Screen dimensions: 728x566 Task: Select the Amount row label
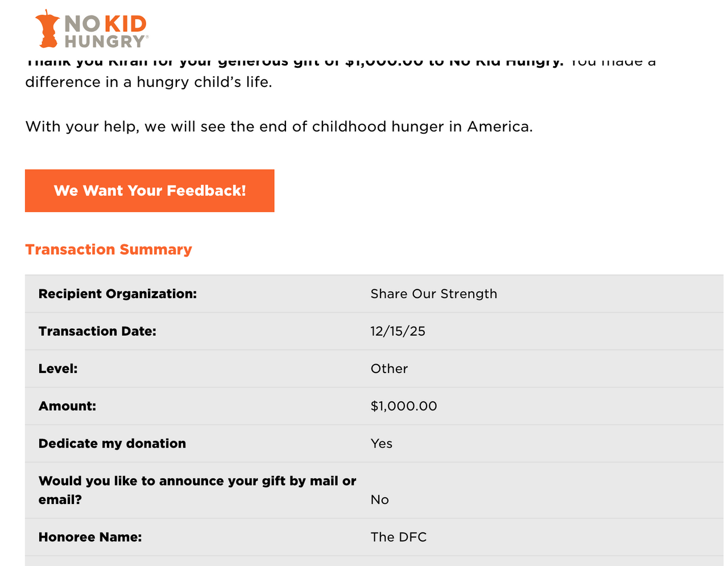[x=67, y=406]
